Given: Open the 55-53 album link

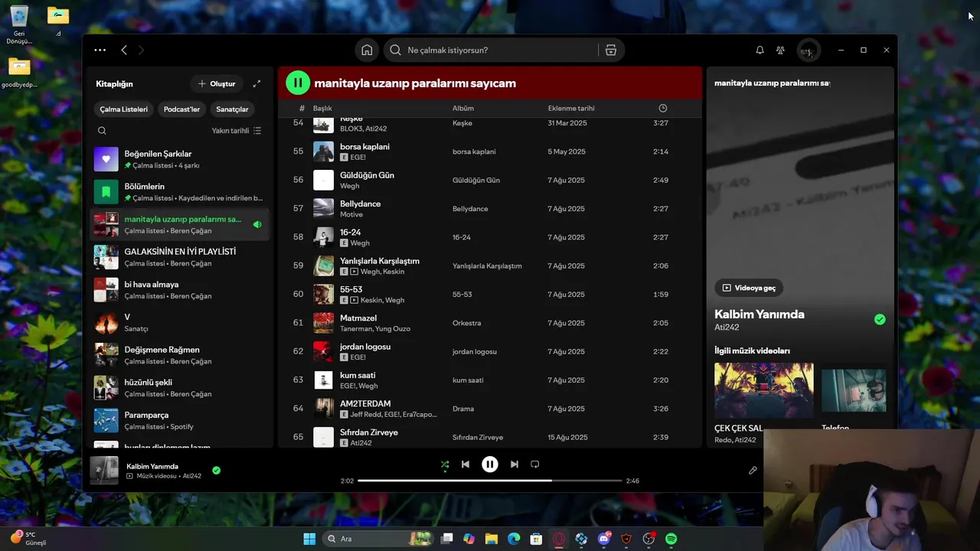Looking at the screenshot, I should tap(462, 295).
